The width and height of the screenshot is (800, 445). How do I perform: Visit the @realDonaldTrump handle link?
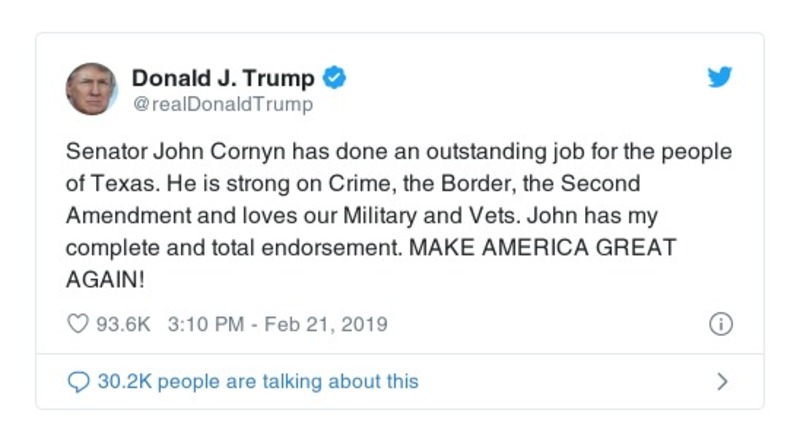click(x=222, y=104)
